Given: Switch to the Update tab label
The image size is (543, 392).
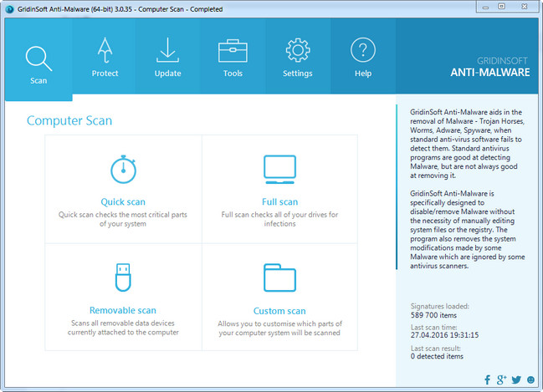Looking at the screenshot, I should click(x=167, y=74).
